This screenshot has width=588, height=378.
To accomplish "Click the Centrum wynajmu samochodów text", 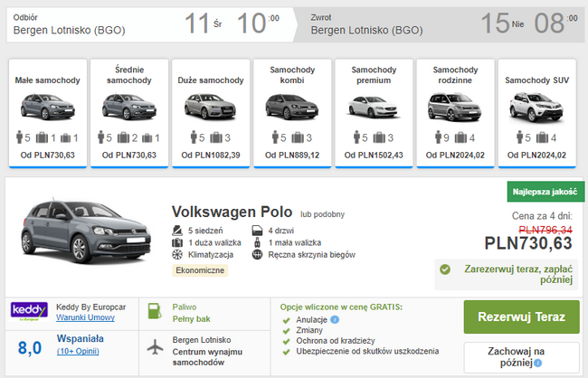I will pyautogui.click(x=207, y=357).
